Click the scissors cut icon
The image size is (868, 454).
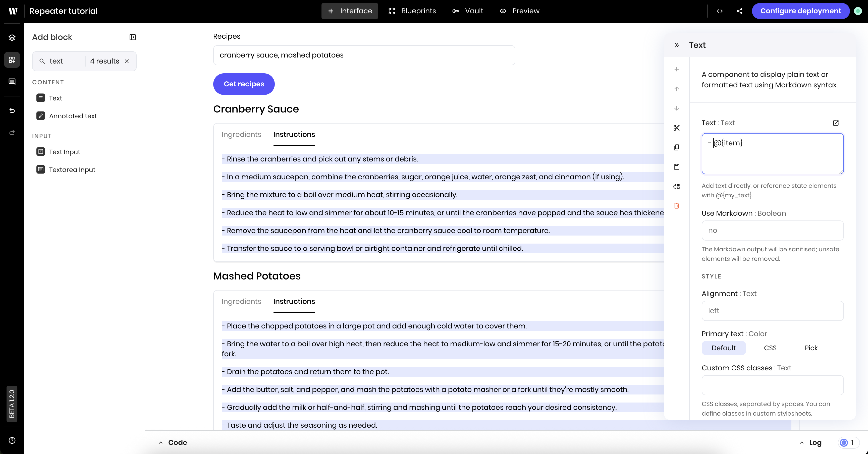tap(676, 128)
